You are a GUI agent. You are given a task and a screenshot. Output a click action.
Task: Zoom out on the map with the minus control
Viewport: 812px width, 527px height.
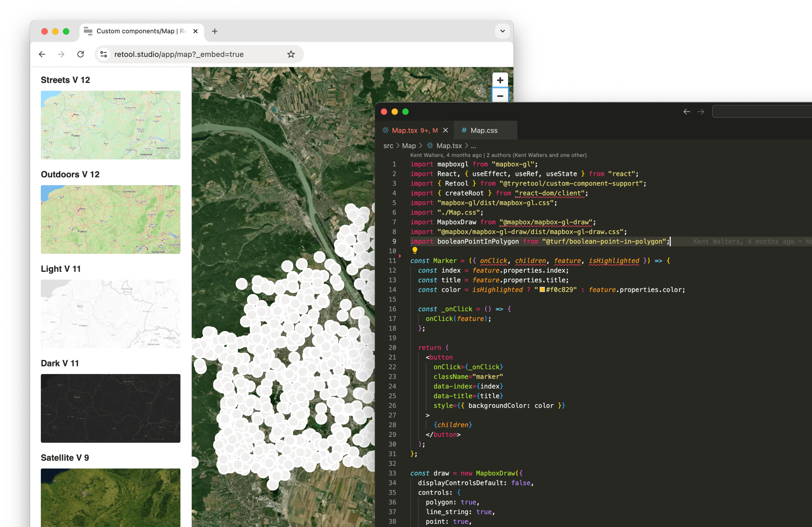[x=500, y=97]
